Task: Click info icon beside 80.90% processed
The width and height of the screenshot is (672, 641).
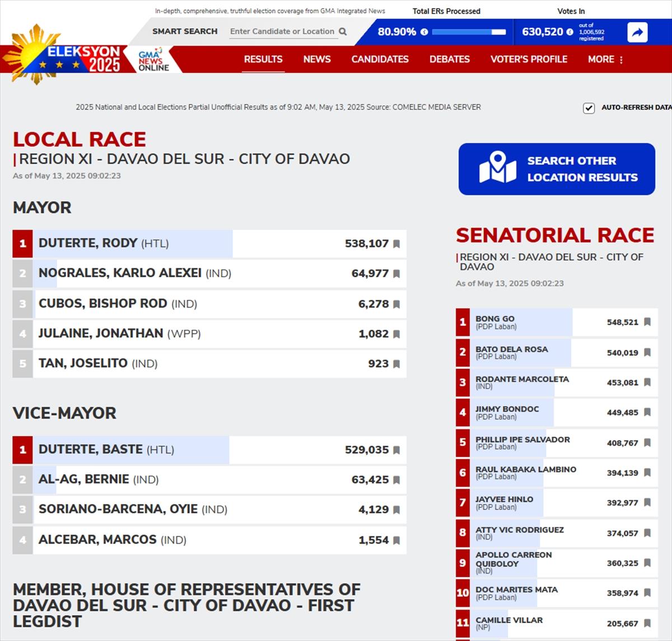Action: point(424,32)
